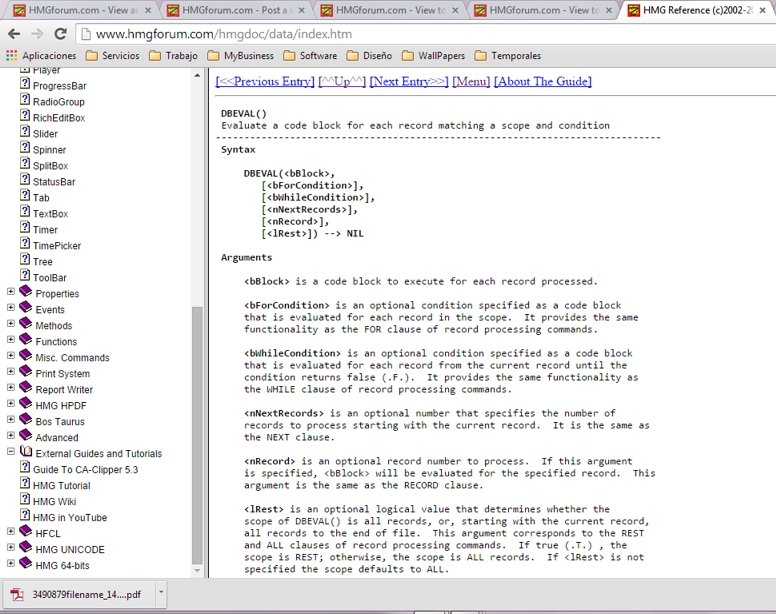776x614 pixels.
Task: Open download options arrow for PDF file
Action: click(x=161, y=593)
